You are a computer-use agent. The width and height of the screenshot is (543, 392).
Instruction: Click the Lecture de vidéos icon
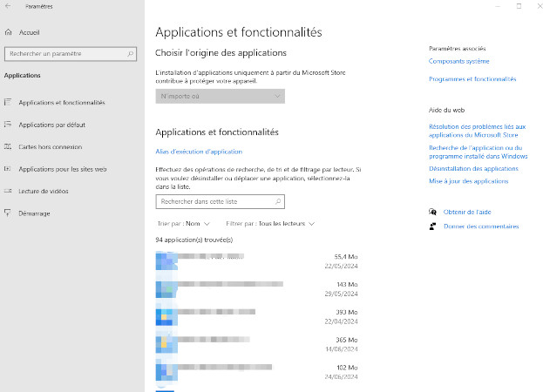pos(8,191)
